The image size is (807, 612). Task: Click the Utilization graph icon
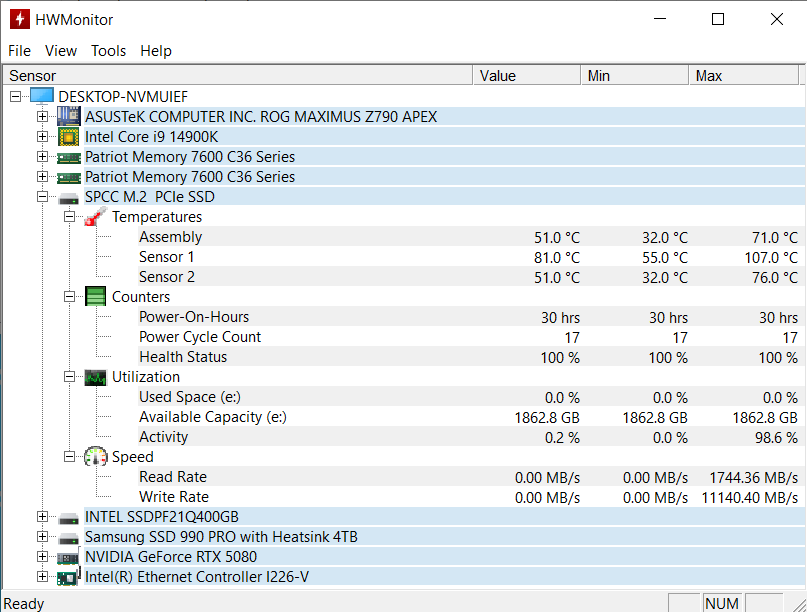[x=95, y=377]
